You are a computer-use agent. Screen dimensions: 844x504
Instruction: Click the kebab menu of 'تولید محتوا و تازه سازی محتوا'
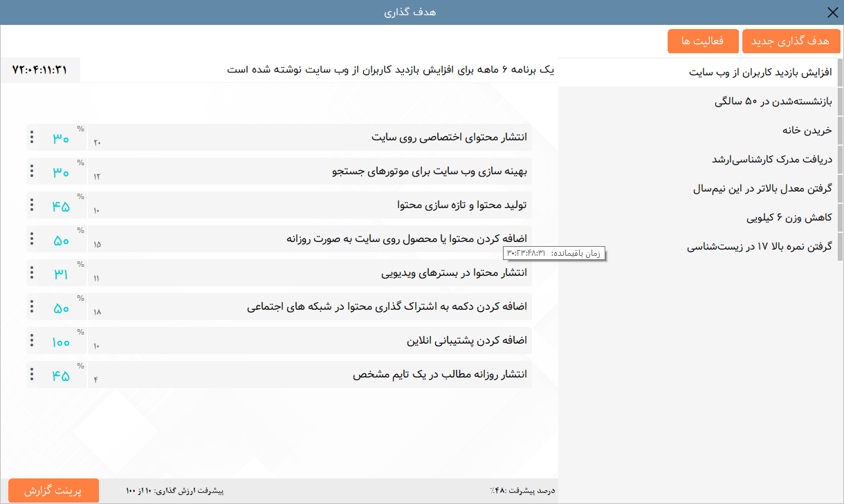tap(32, 205)
